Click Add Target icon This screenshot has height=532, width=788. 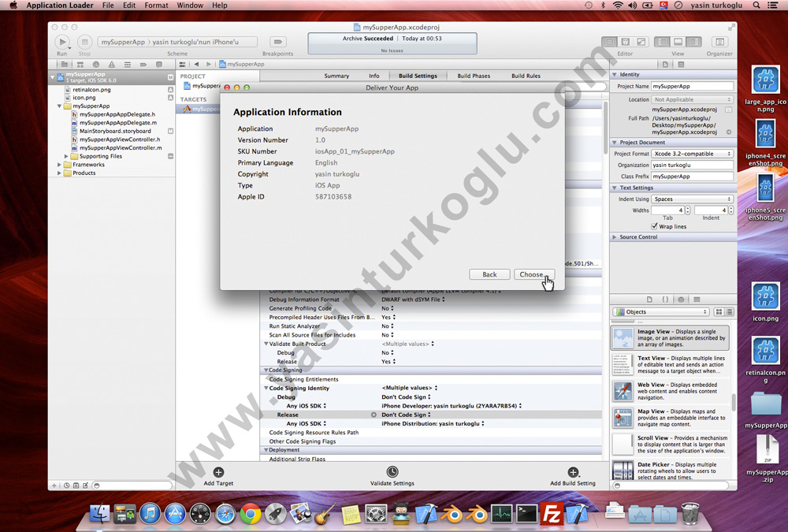tap(218, 472)
